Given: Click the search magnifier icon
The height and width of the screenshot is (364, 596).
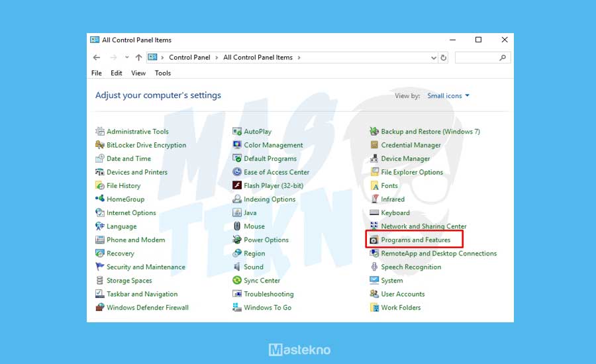Looking at the screenshot, I should coord(503,58).
